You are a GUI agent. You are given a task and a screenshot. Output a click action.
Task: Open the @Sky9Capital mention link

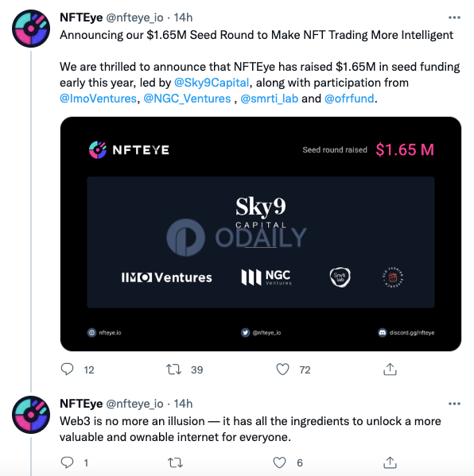click(x=212, y=83)
